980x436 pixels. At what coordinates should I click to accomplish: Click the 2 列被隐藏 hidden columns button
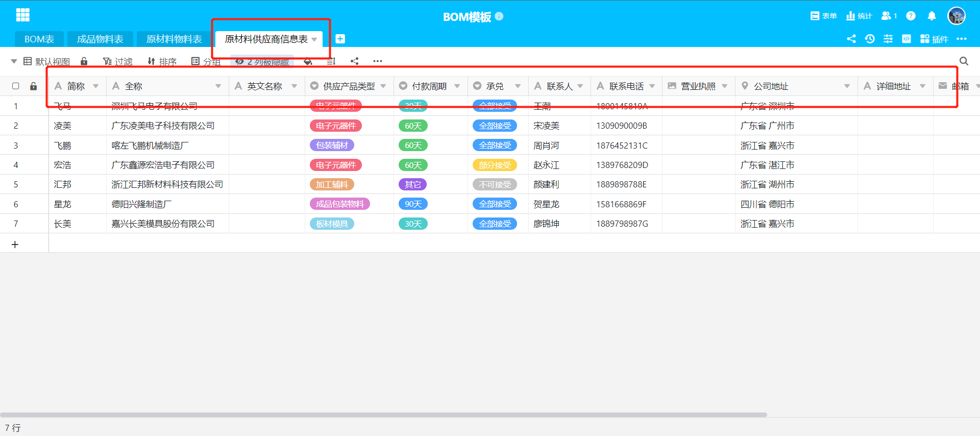coord(262,61)
